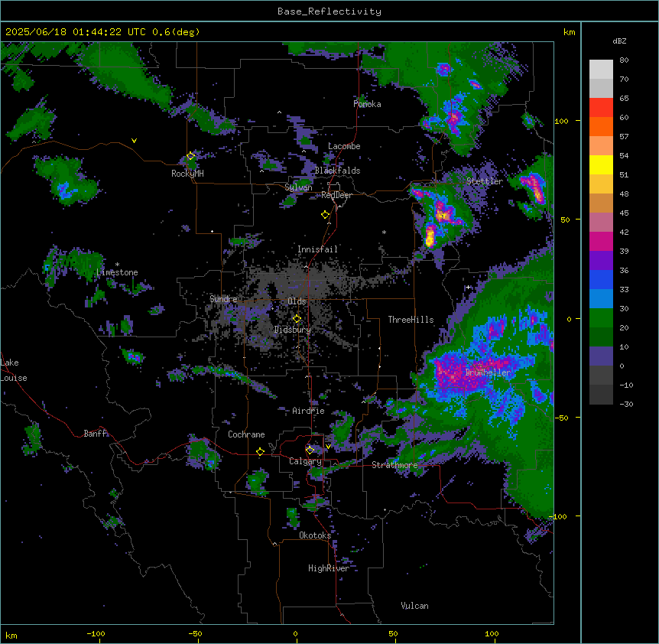Click the white plus marker north of Drumheller
This screenshot has height=644, width=659.
pos(468,287)
